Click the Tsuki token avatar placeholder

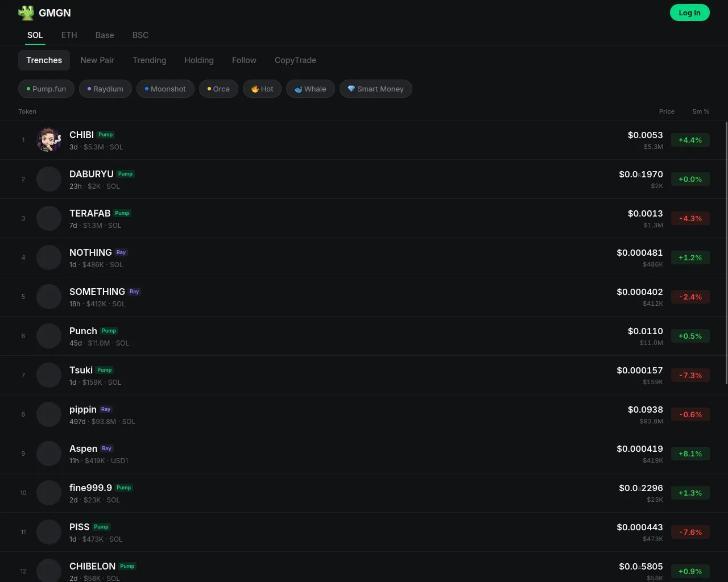pos(49,375)
